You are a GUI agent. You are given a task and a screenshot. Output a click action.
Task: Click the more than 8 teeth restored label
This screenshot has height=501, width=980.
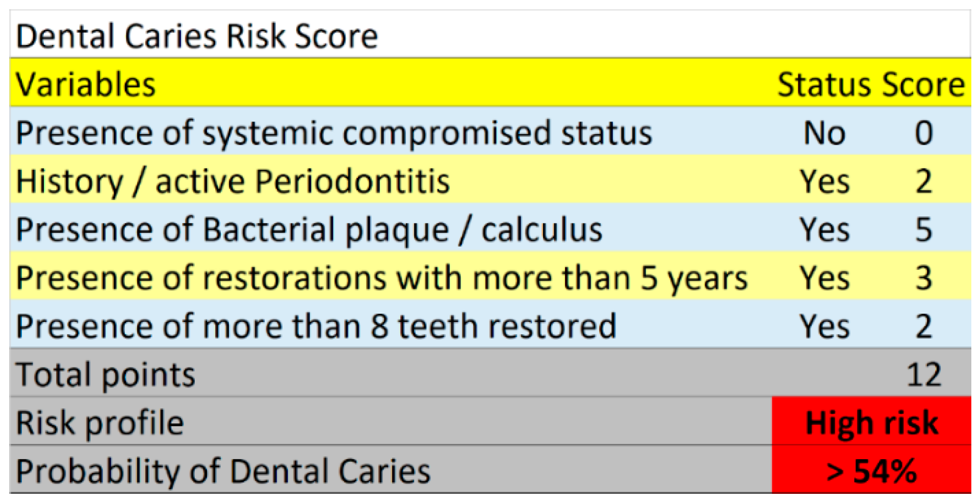pos(316,327)
